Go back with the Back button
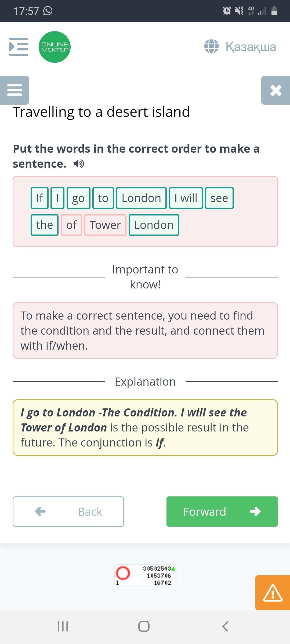 [68, 511]
